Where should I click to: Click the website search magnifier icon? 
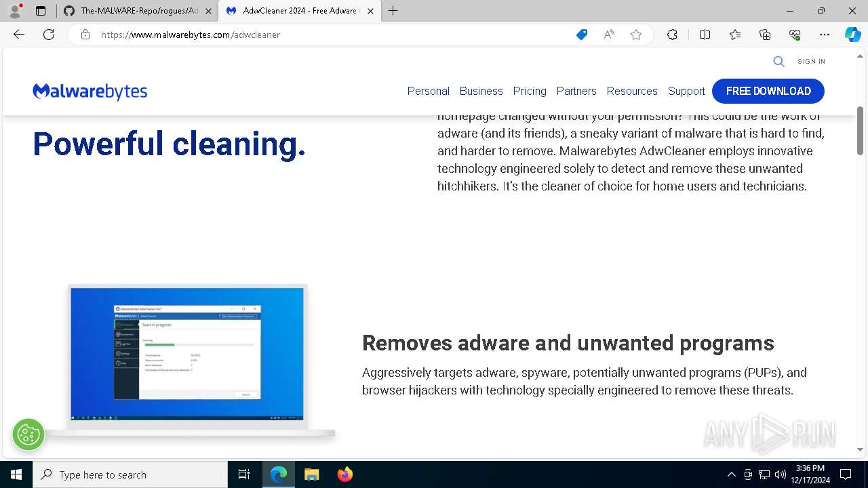point(779,62)
